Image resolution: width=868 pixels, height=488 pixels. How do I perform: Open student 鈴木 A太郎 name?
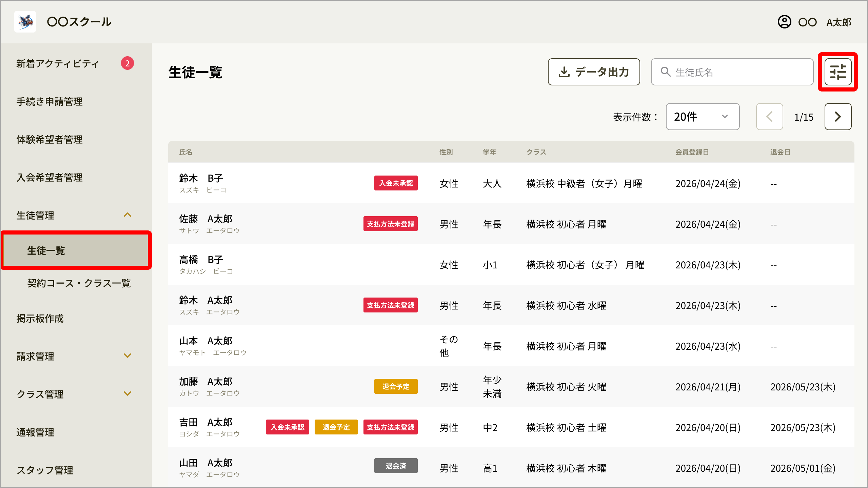click(206, 300)
